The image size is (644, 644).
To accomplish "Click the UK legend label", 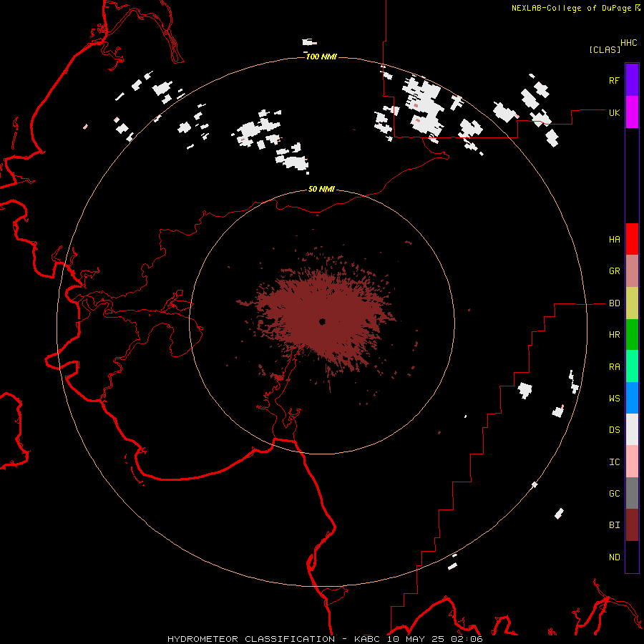I will coord(614,112).
